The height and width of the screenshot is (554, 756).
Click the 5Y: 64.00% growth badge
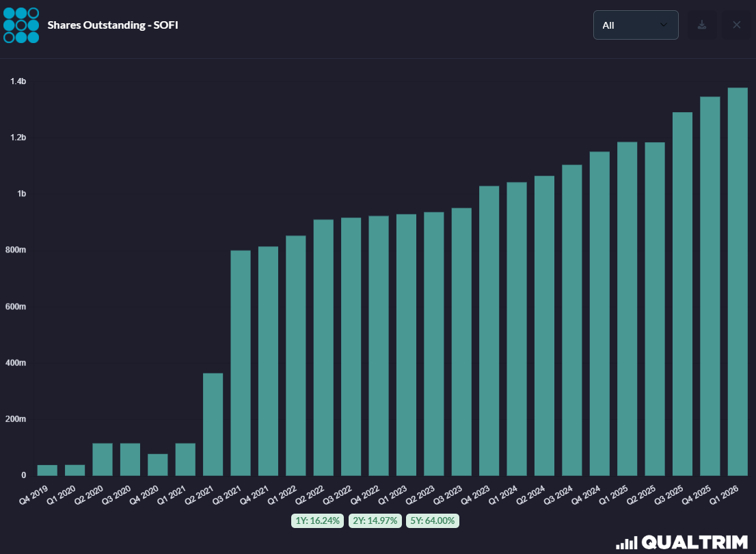pos(433,520)
